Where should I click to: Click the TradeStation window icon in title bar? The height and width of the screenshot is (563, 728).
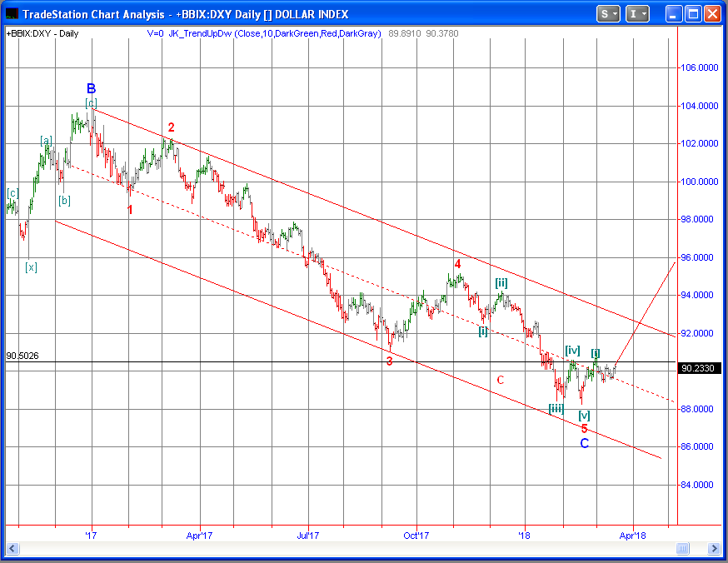(11, 14)
